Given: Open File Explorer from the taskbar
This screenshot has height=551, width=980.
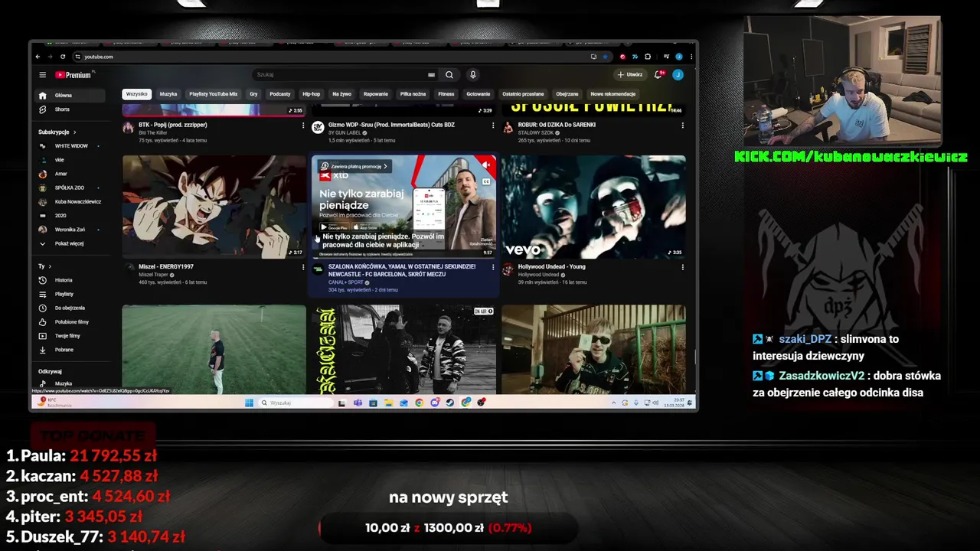Looking at the screenshot, I should pyautogui.click(x=388, y=403).
